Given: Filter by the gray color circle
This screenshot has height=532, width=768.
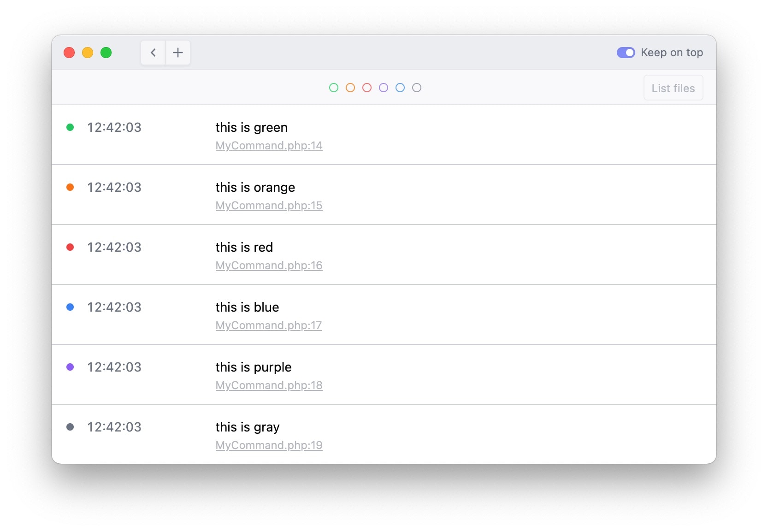Looking at the screenshot, I should (417, 88).
